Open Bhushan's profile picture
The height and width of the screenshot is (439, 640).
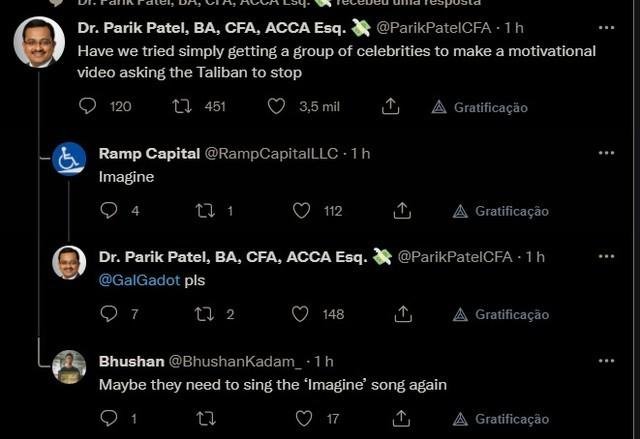coord(69,367)
